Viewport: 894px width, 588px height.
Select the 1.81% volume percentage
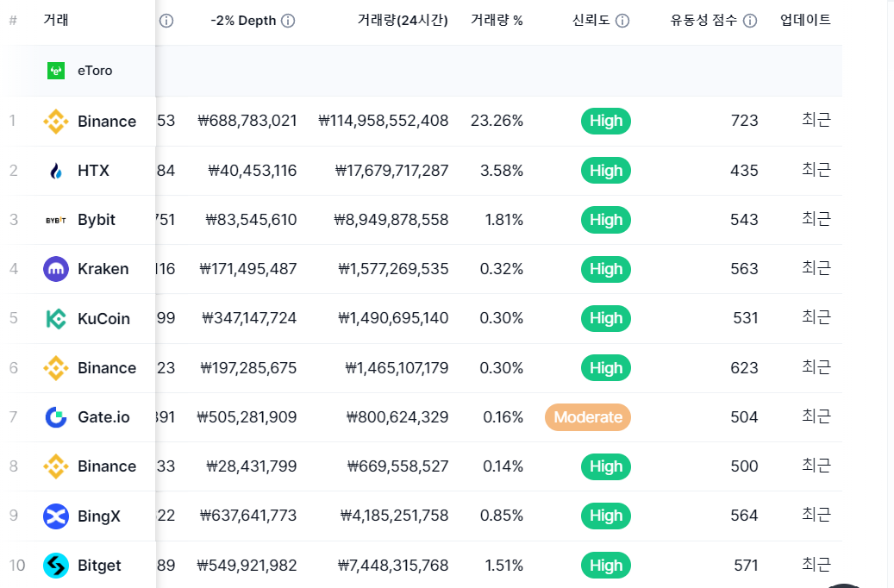[x=504, y=220]
